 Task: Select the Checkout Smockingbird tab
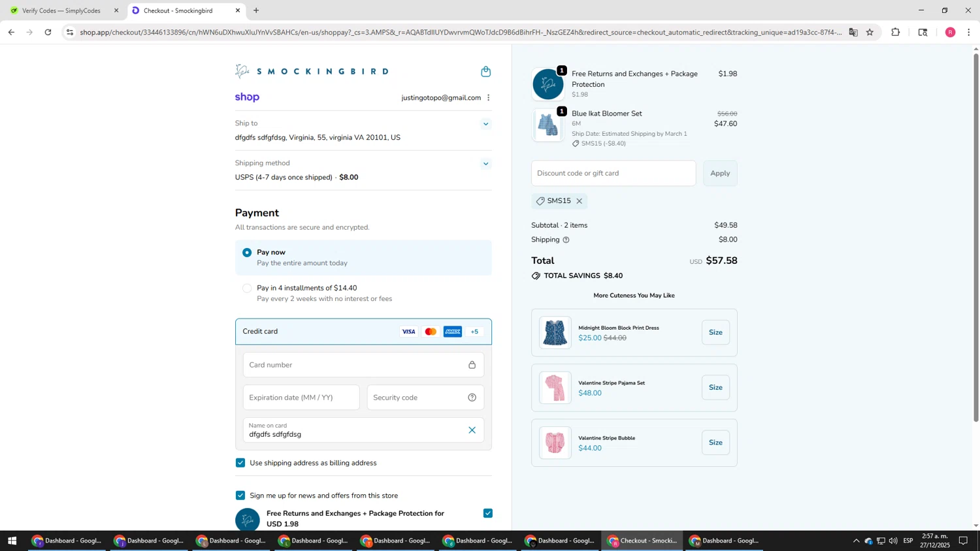pyautogui.click(x=178, y=10)
